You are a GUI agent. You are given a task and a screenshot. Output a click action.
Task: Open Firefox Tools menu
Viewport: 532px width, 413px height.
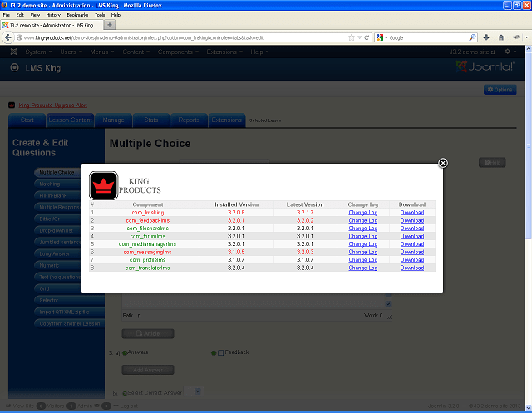(100, 15)
